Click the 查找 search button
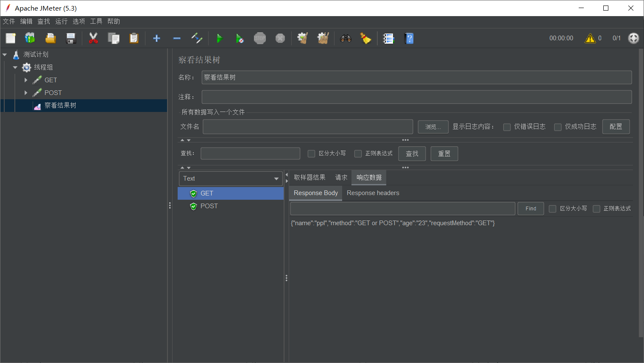Screen dimensions: 644x363 412,154
